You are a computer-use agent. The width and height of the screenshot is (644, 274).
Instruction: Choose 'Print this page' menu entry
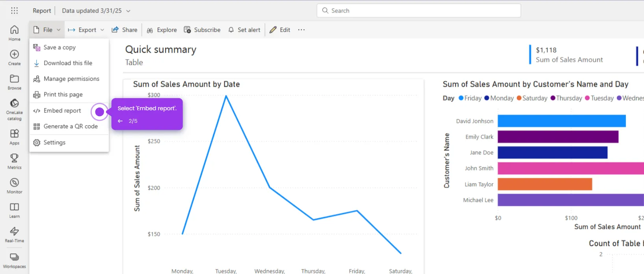[69, 94]
